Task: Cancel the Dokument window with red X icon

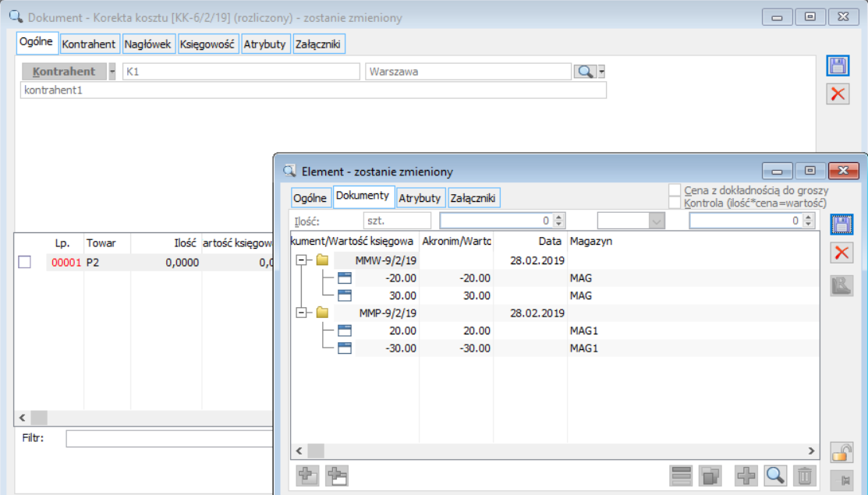Action: click(838, 94)
